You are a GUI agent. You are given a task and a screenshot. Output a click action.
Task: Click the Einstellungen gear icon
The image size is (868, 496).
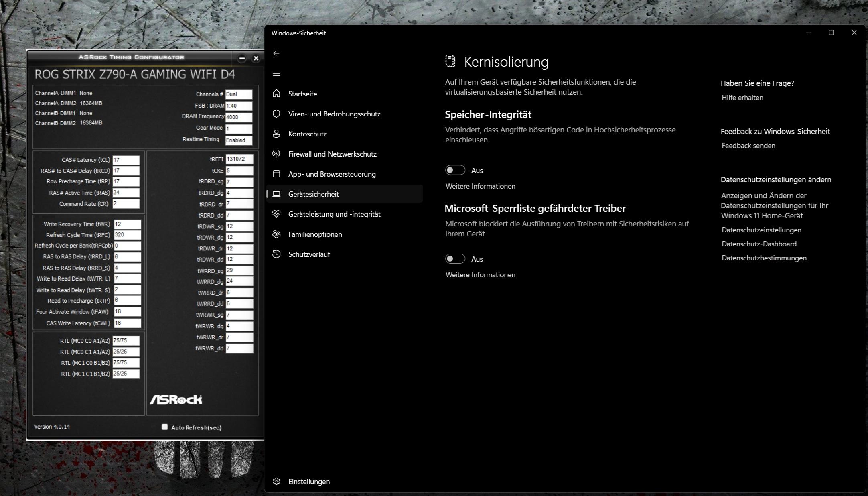pos(276,481)
